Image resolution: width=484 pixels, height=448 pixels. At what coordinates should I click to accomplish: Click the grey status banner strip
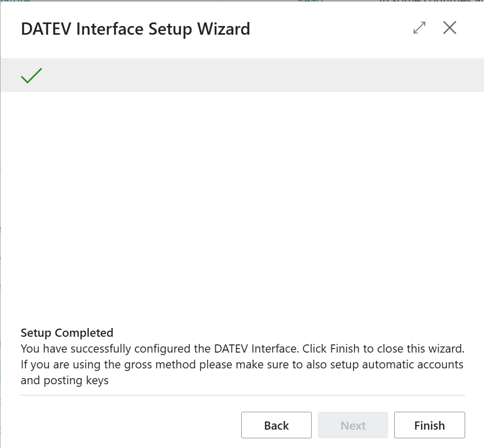point(255,76)
